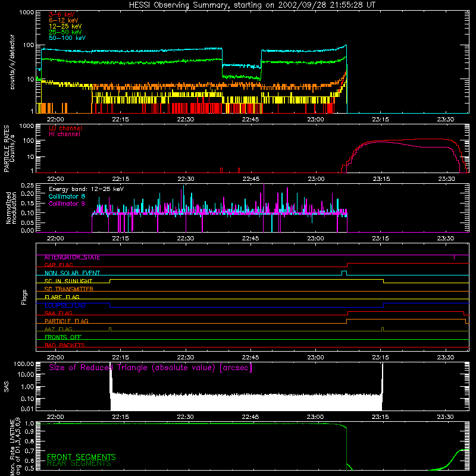Click the 22:45 time label under the modulation plot
The image size is (476, 476).
(250, 239)
